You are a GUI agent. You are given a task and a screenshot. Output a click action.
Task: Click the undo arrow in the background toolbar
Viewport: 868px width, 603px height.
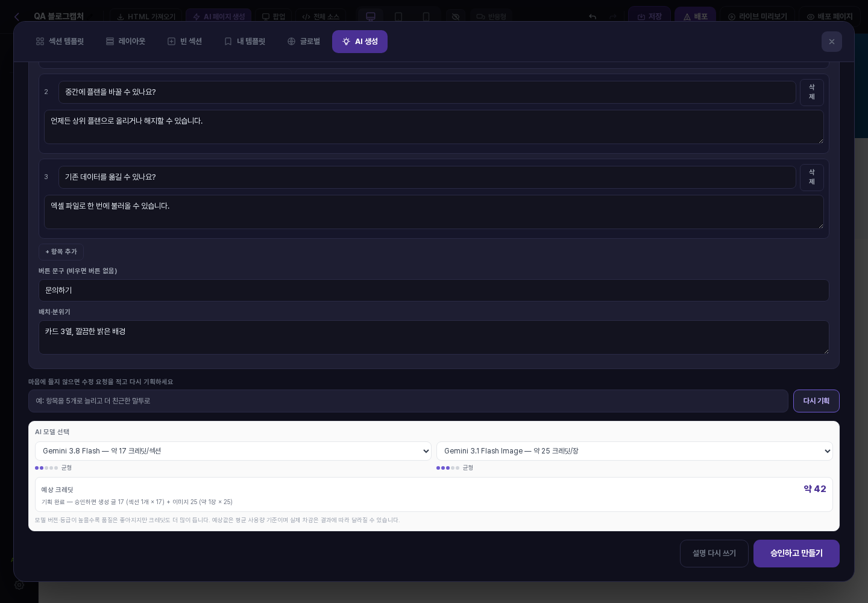tap(593, 17)
